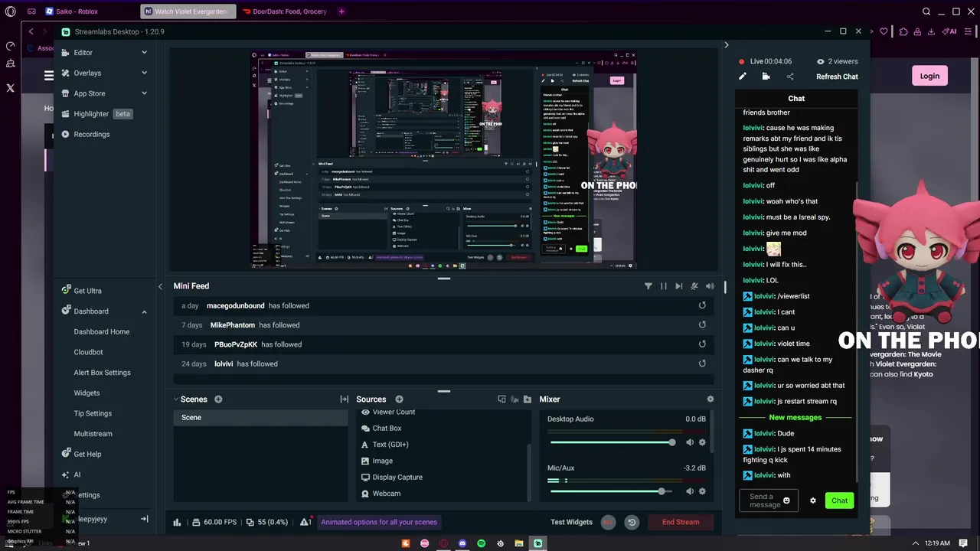
Task: Open Cloudbot dashboard link
Action: 88,352
